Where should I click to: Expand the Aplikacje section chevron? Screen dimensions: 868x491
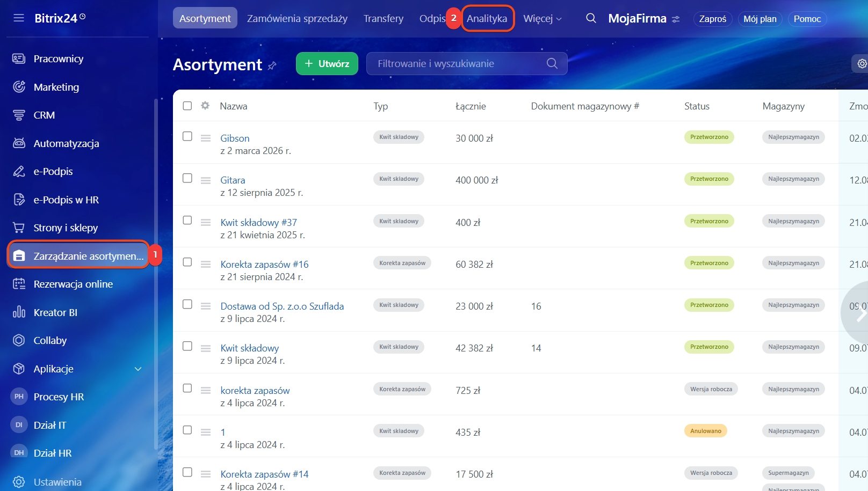coord(138,369)
